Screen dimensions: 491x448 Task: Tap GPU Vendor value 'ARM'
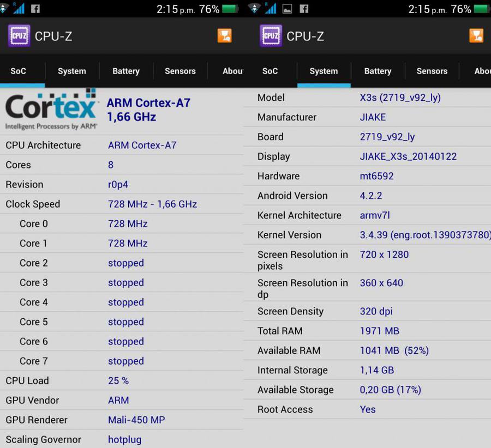pos(118,401)
